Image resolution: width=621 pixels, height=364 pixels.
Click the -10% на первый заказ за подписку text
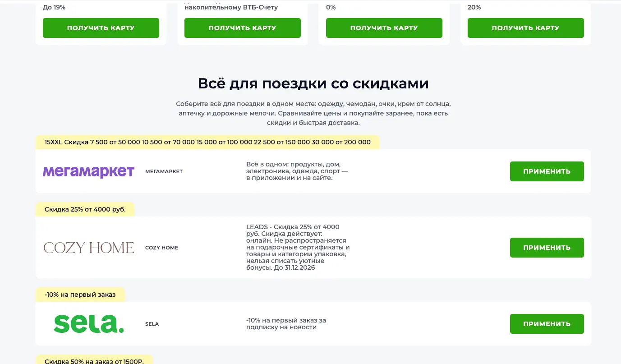pyautogui.click(x=286, y=323)
